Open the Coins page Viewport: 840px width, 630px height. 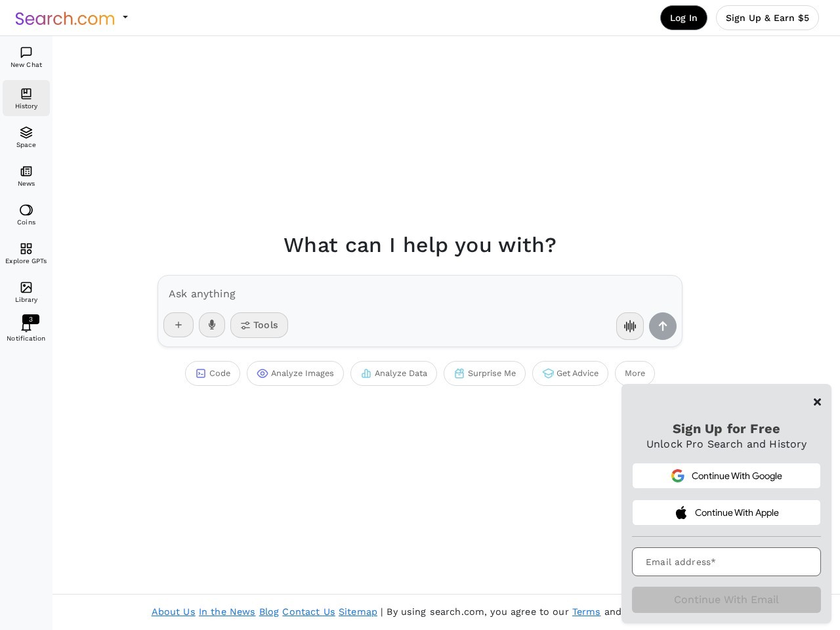[26, 215]
